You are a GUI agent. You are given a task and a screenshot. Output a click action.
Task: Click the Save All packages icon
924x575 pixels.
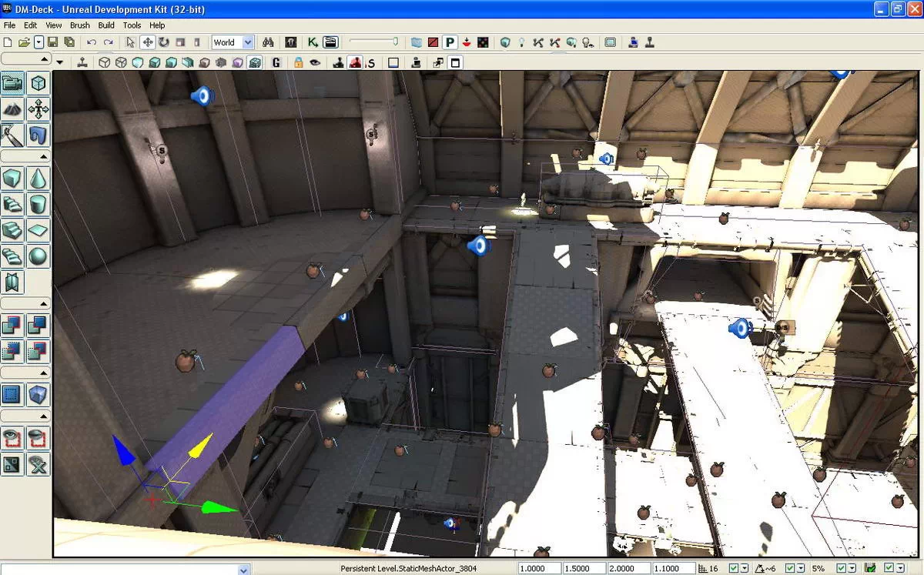[x=68, y=42]
